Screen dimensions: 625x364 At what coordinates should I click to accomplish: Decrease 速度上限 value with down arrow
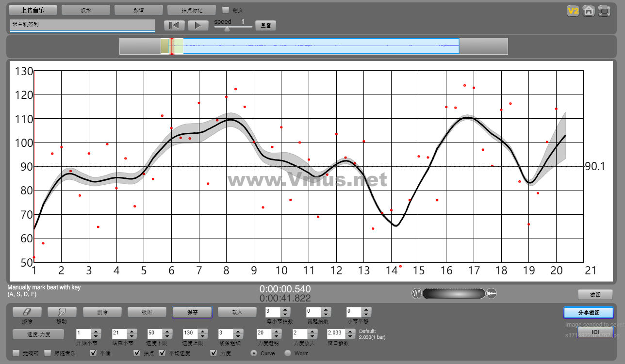pos(203,336)
